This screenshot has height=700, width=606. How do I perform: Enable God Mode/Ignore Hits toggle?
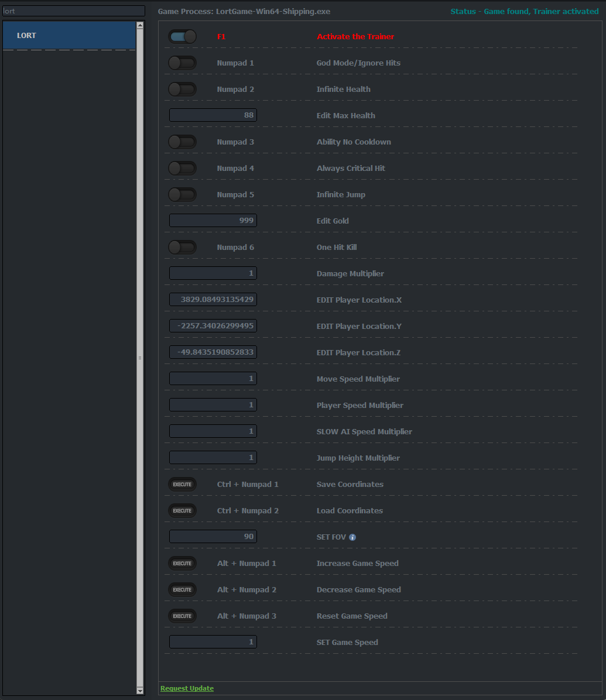coord(182,63)
